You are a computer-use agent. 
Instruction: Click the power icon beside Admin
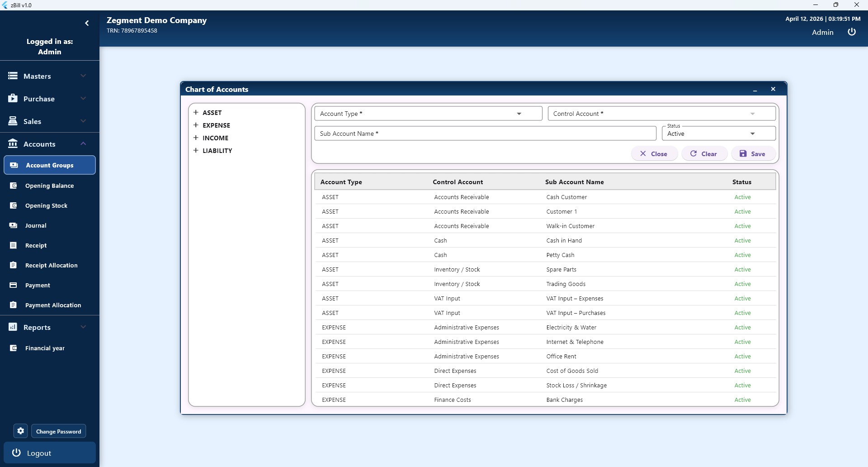852,32
